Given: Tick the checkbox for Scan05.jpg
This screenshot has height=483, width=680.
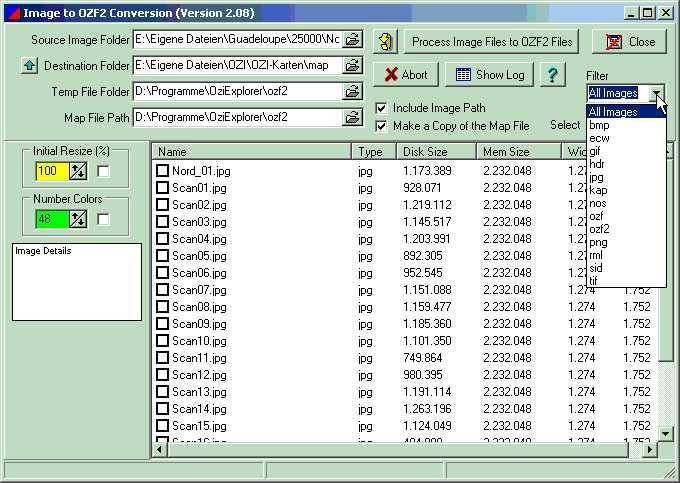Looking at the screenshot, I should (x=162, y=256).
